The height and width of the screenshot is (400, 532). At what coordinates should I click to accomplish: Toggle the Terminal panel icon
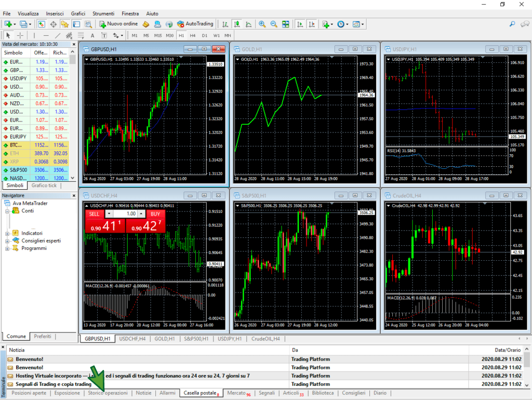pos(77,24)
